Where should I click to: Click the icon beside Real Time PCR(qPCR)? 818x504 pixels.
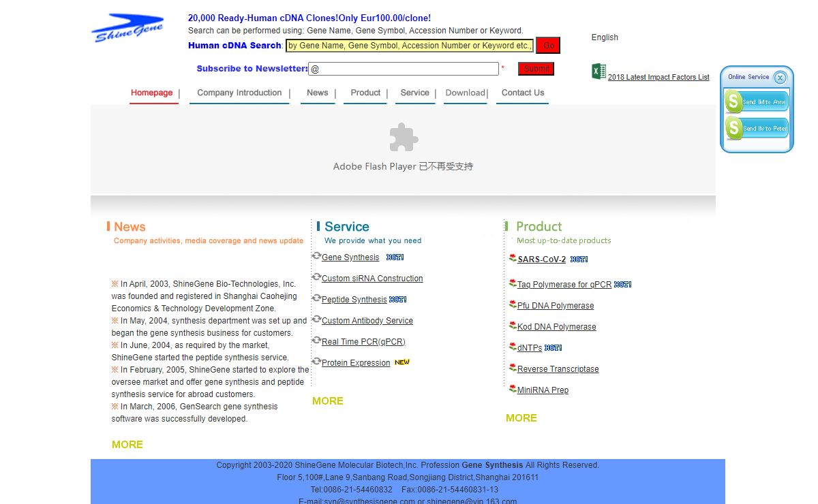(316, 341)
